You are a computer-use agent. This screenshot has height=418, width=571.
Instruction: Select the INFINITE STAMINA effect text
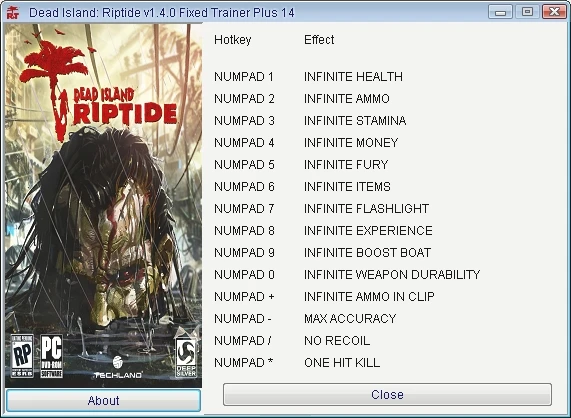coord(355,121)
